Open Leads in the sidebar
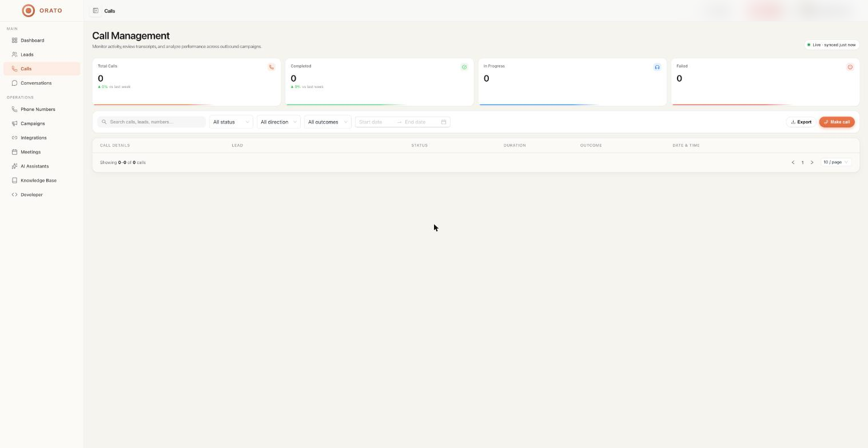The height and width of the screenshot is (448, 868). (42, 54)
